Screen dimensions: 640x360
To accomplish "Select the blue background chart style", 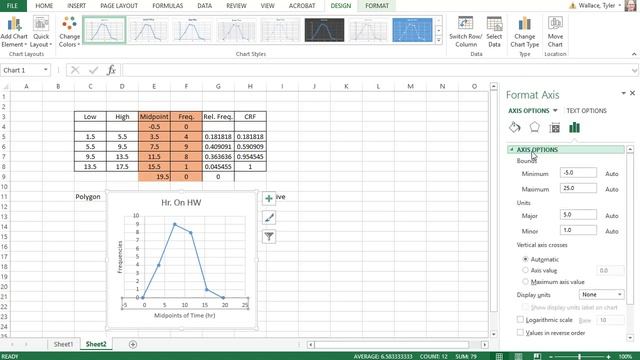I will click(x=412, y=30).
